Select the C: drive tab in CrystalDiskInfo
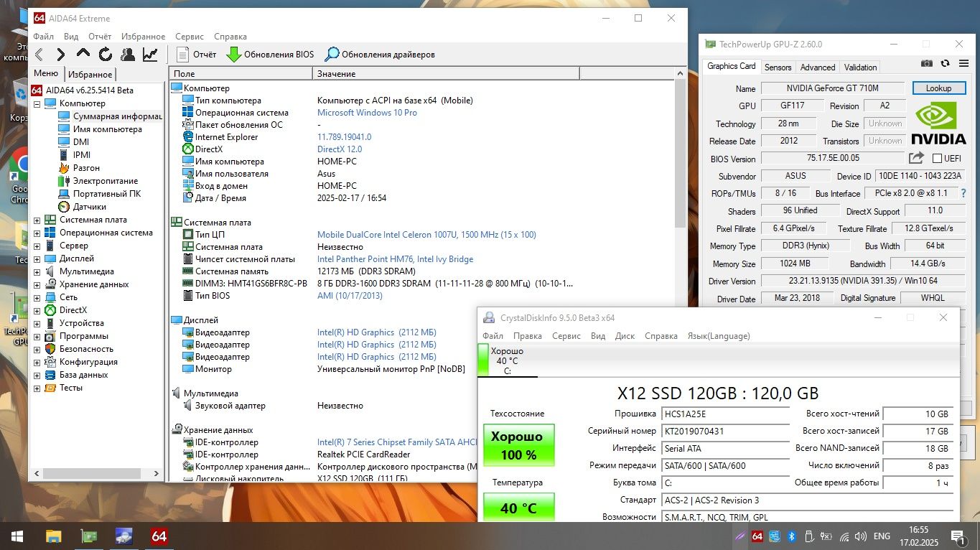 [507, 361]
